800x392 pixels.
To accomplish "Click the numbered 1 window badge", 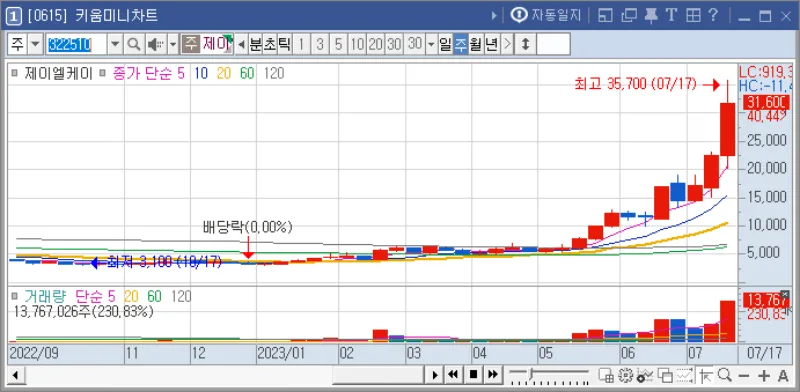I will [14, 17].
